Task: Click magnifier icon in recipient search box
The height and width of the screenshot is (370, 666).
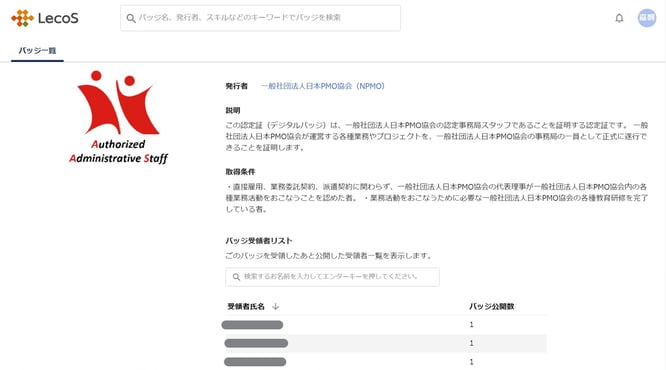Action: 236,277
